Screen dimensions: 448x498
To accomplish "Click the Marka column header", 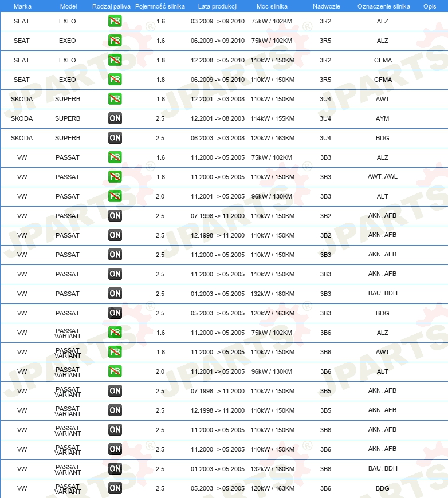I will coord(22,6).
